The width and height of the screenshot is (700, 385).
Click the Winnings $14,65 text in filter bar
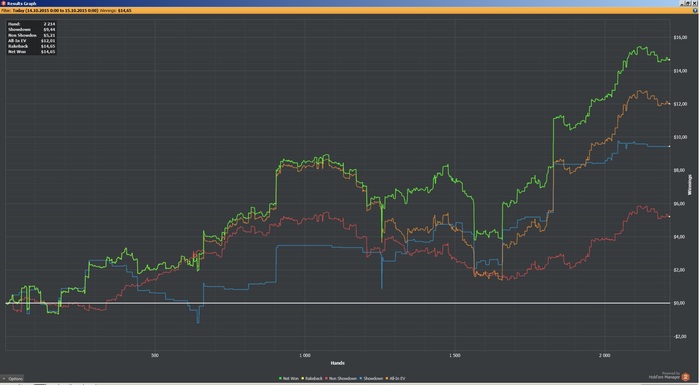point(115,10)
